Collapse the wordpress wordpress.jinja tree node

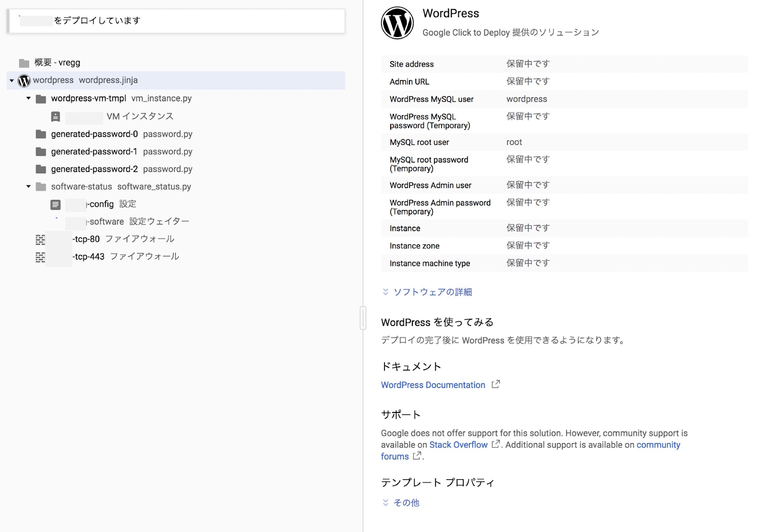coord(12,81)
